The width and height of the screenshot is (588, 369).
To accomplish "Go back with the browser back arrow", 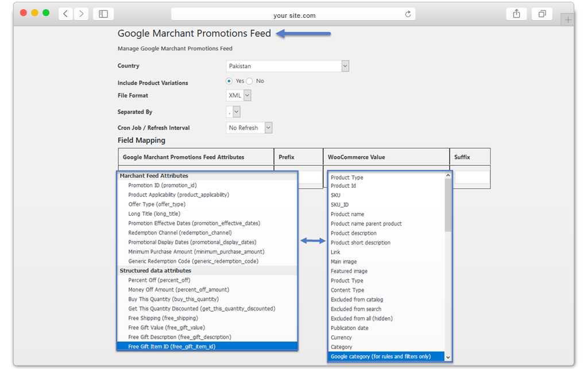I will pyautogui.click(x=65, y=14).
